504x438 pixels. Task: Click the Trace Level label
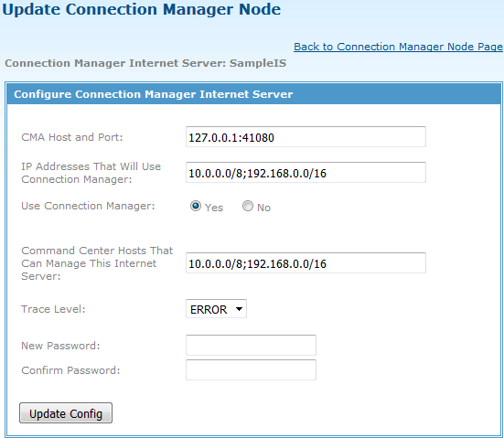pyautogui.click(x=53, y=309)
